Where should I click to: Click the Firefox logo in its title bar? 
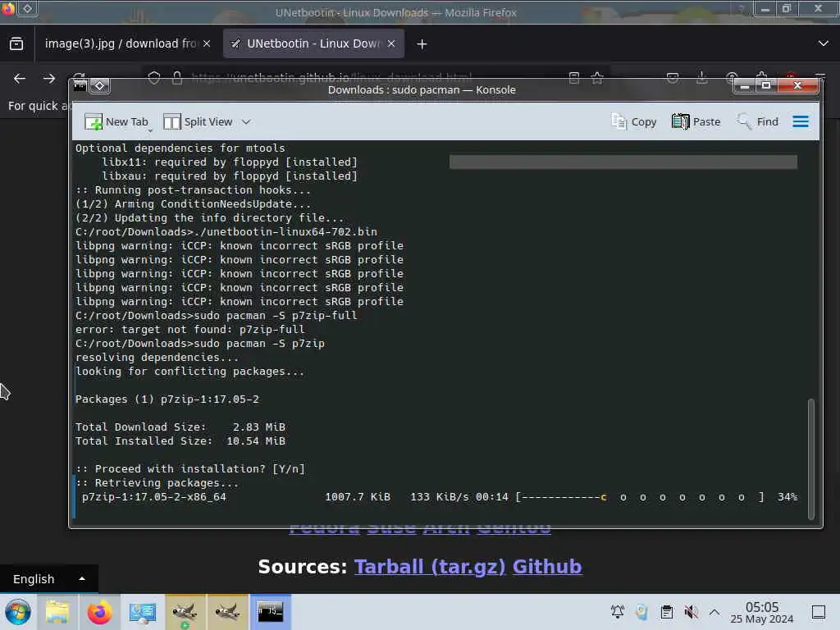8,8
